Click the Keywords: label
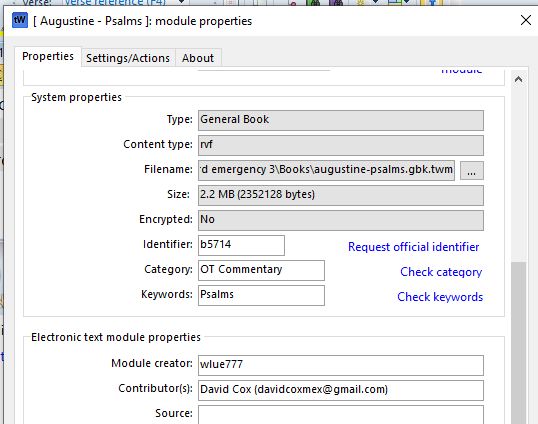Viewport: 538px width, 424px height. click(x=167, y=294)
